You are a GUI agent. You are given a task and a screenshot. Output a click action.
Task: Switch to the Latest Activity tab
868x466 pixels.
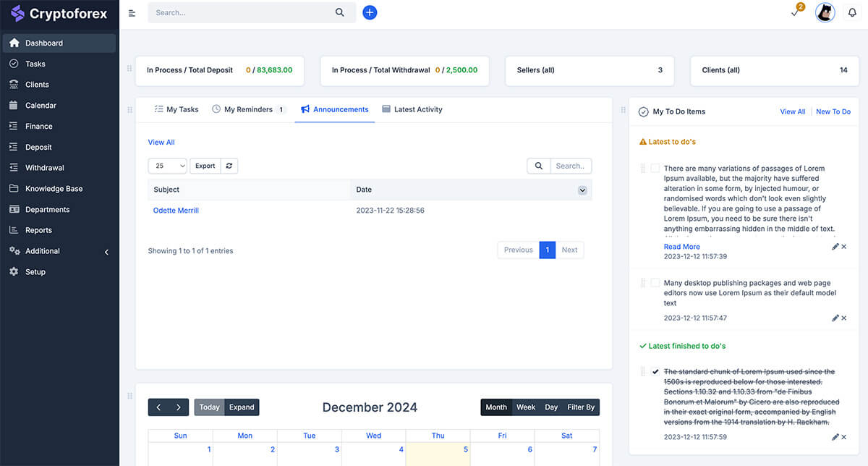pos(412,109)
